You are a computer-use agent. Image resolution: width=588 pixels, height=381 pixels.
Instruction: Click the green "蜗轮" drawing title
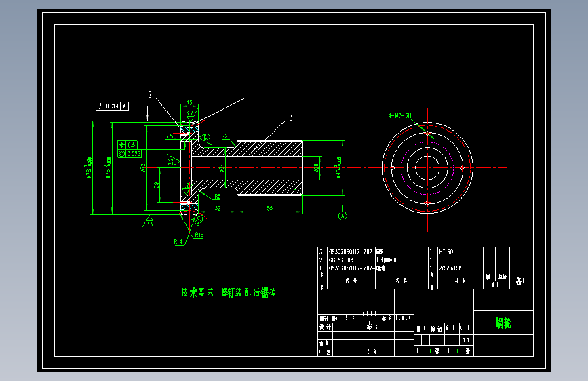coord(503,323)
